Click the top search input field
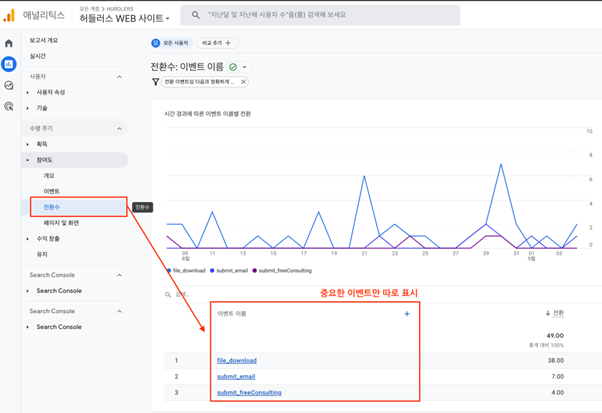This screenshot has width=602, height=413. click(320, 15)
